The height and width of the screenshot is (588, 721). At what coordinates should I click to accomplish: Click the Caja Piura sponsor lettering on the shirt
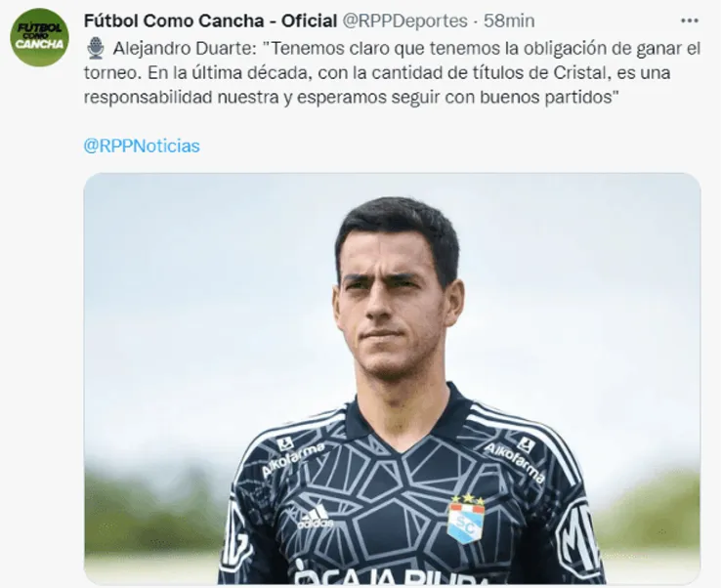[385, 575]
